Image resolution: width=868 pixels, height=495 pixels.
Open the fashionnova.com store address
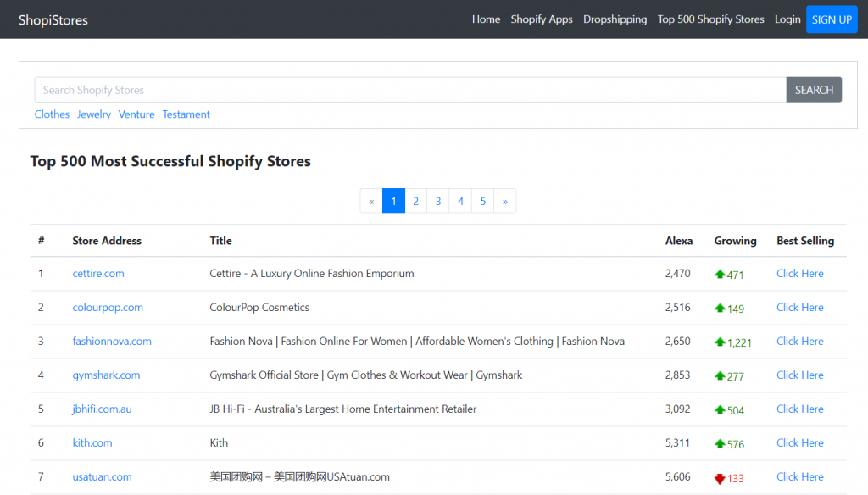(x=112, y=341)
